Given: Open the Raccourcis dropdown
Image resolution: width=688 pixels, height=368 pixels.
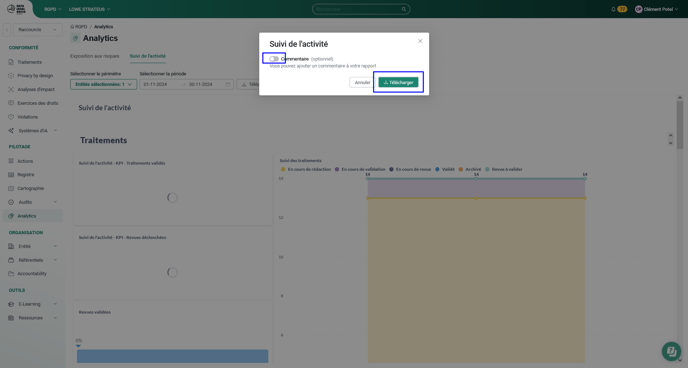Looking at the screenshot, I should [37, 30].
